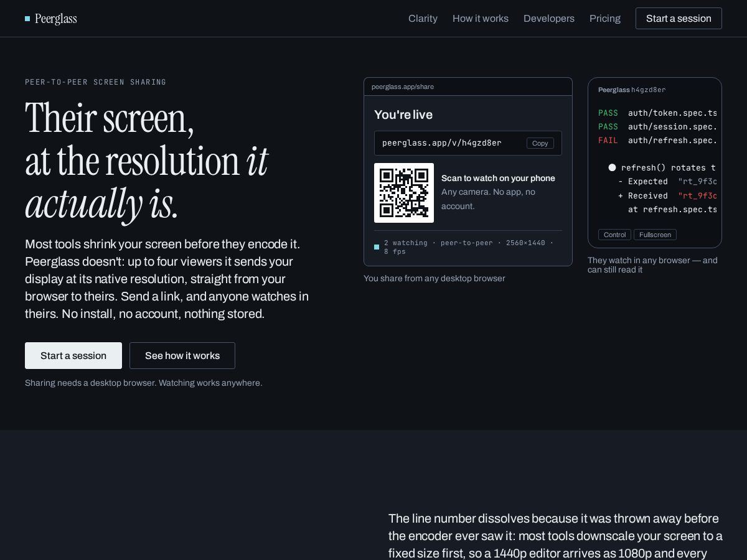Click the Expected "rt_9f3c line
This screenshot has height=560, width=747.
[667, 182]
